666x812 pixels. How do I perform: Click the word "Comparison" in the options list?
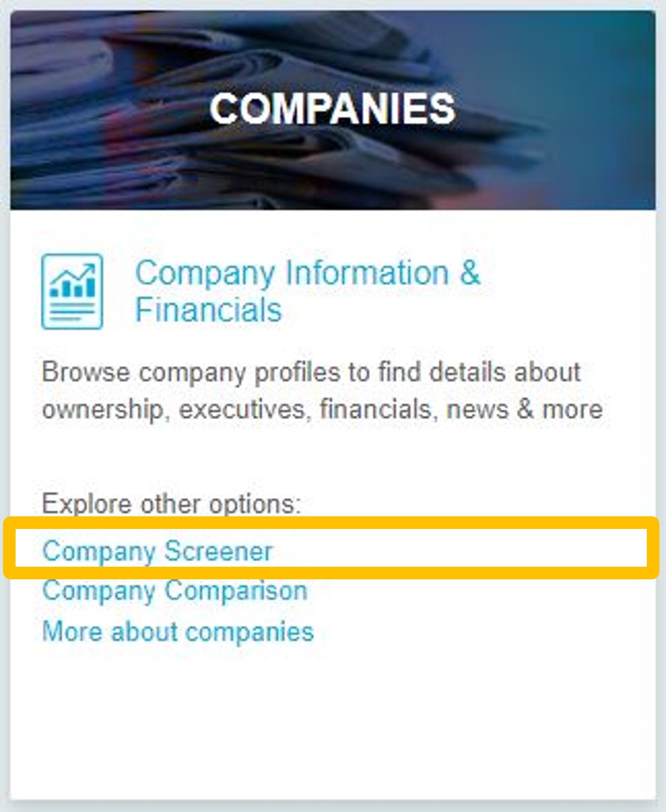(x=236, y=591)
